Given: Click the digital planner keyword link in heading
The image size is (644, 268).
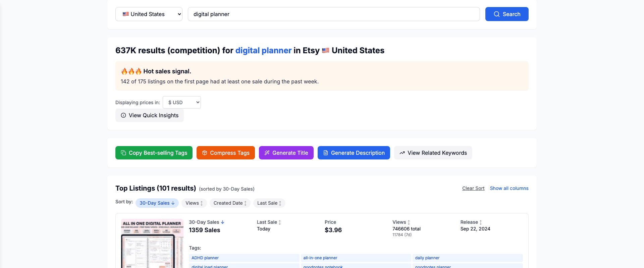Looking at the screenshot, I should [x=263, y=51].
